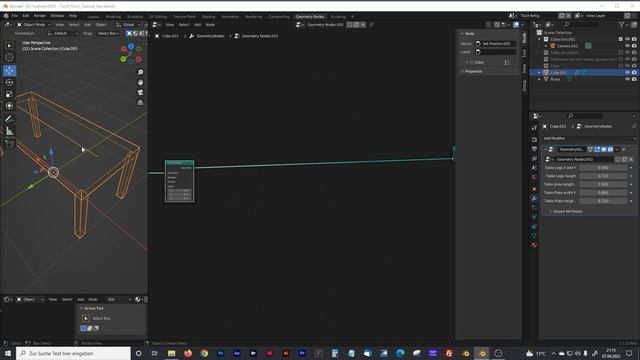The width and height of the screenshot is (640, 360).
Task: Select the Add Cube tool
Action: 9,144
